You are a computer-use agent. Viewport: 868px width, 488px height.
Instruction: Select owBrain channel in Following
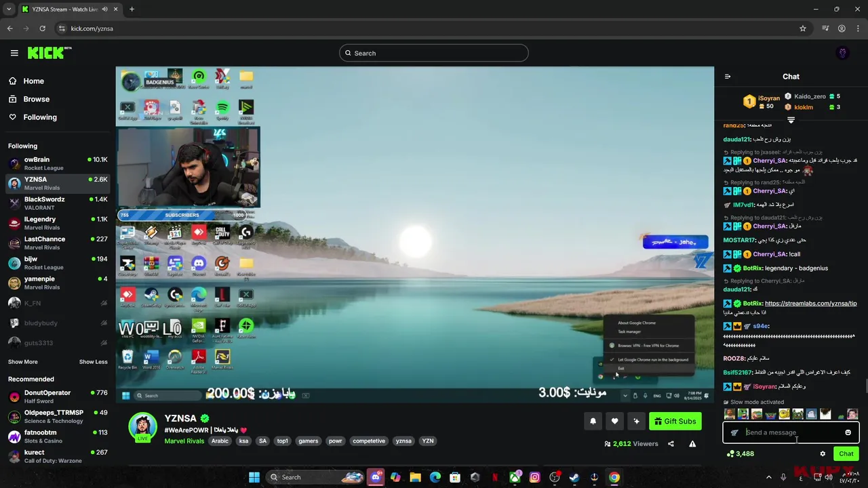point(58,163)
